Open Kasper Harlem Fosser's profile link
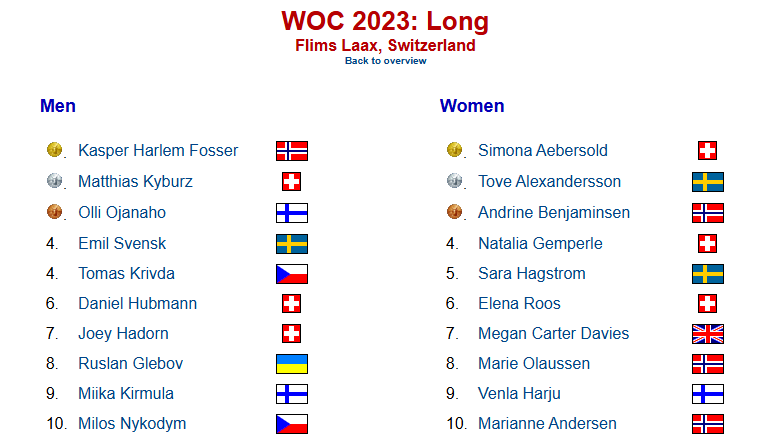This screenshot has width=763, height=440. coord(158,150)
